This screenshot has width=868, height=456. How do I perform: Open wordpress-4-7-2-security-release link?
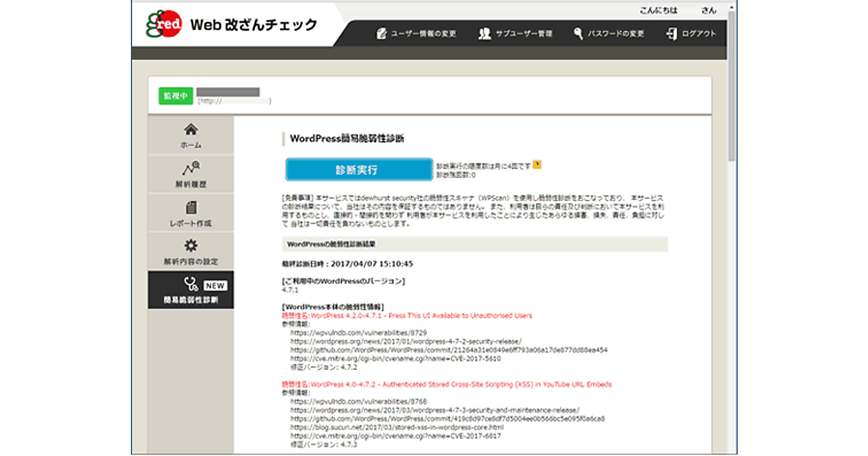[x=406, y=341]
